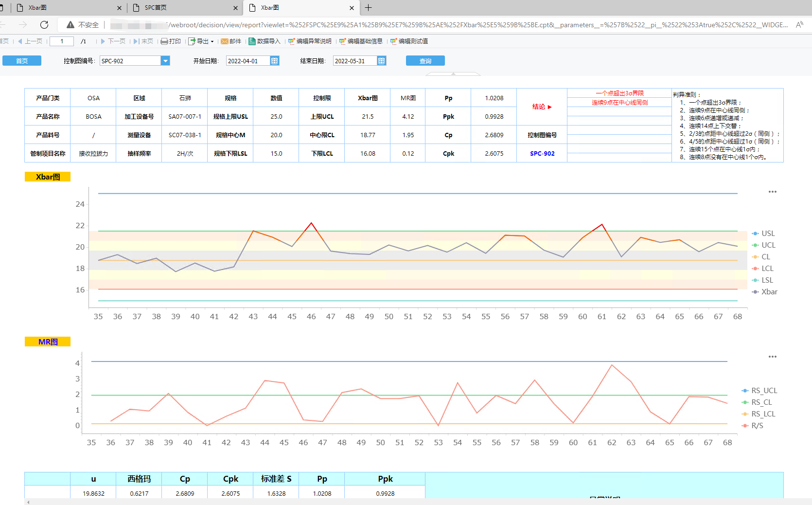812x505 pixels.
Task: Reload the page with the refresh icon
Action: pyautogui.click(x=44, y=25)
